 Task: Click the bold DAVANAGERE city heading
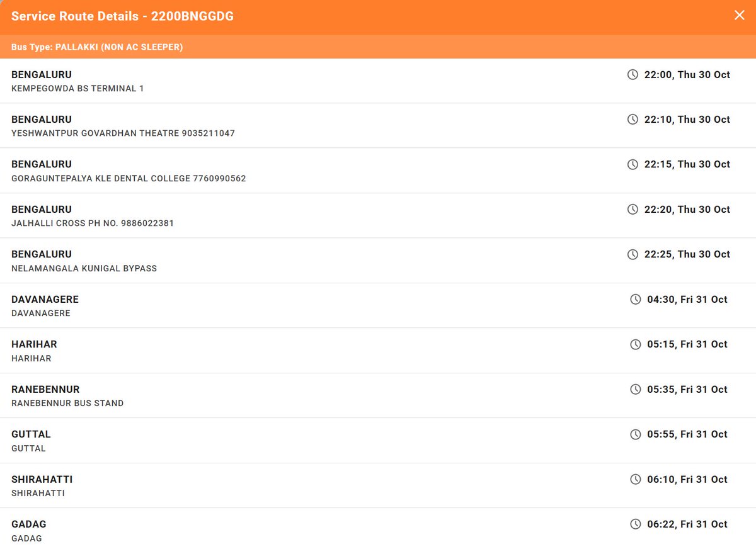pos(45,300)
